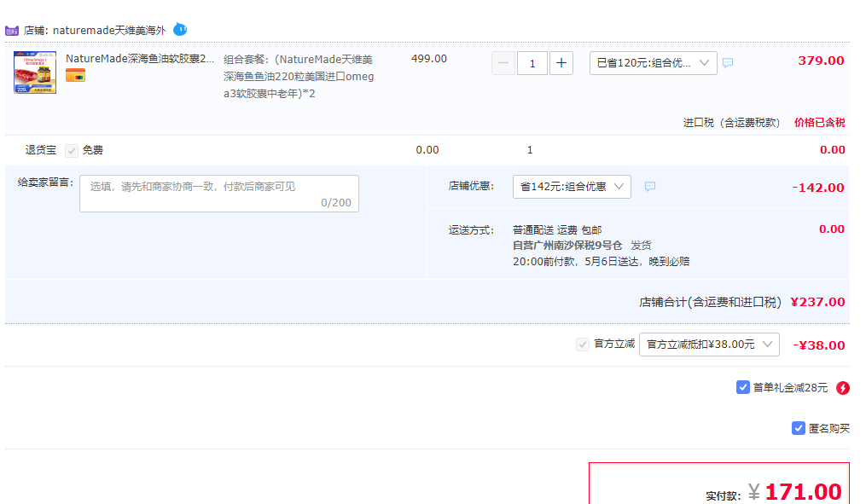Click the 进口税（含运费税款） label

(x=732, y=123)
